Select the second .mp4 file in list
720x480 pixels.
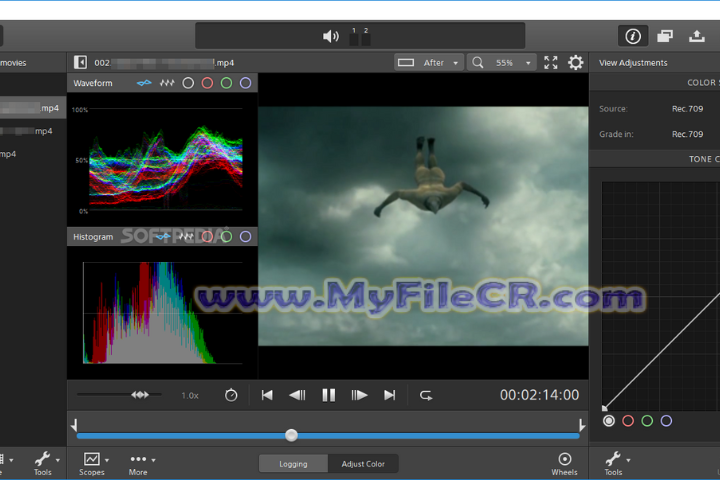(x=33, y=131)
